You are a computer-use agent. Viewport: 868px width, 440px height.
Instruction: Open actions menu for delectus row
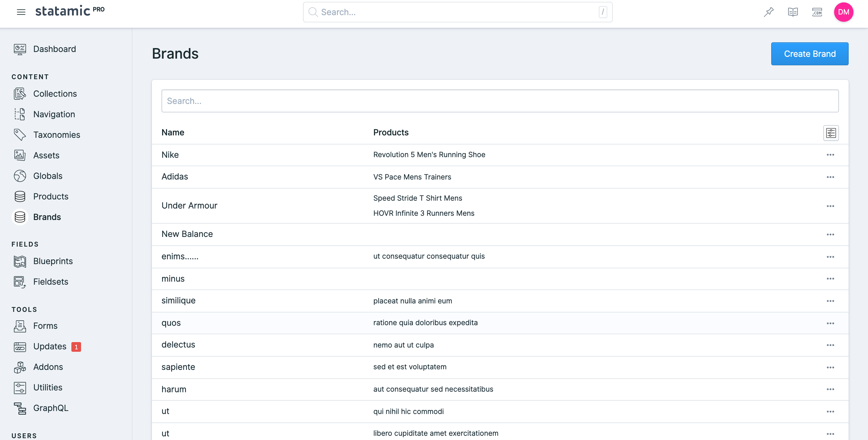830,345
